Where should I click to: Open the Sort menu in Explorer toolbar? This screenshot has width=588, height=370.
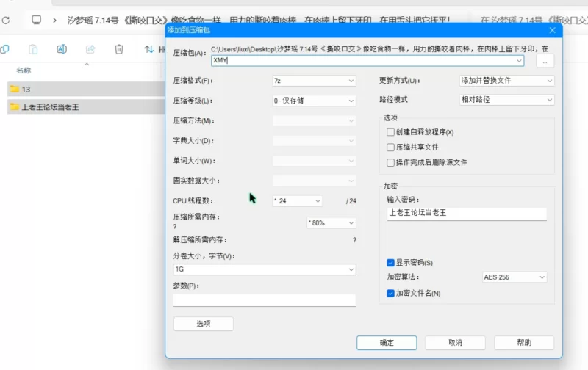tap(154, 49)
